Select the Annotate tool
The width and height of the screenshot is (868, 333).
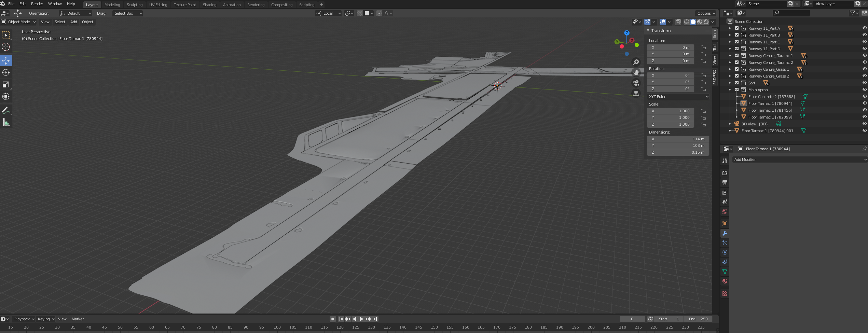pos(6,111)
